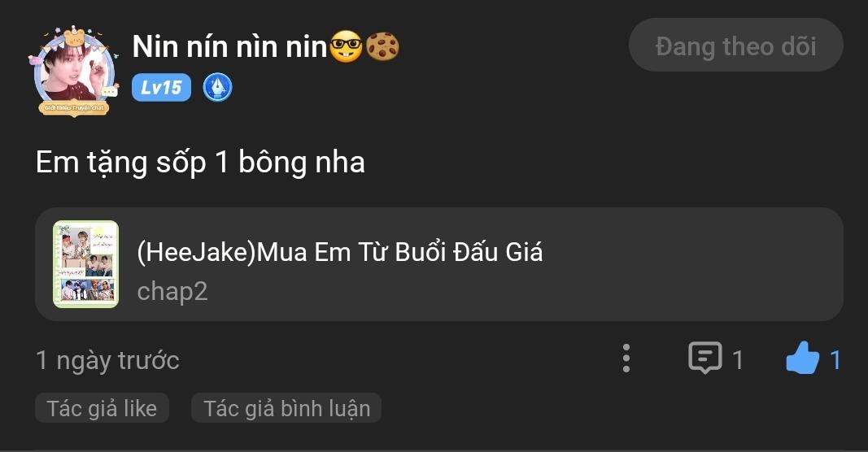Toggle the "Đang theo dõi" follow button
Image resolution: width=868 pixels, height=452 pixels.
[x=735, y=46]
